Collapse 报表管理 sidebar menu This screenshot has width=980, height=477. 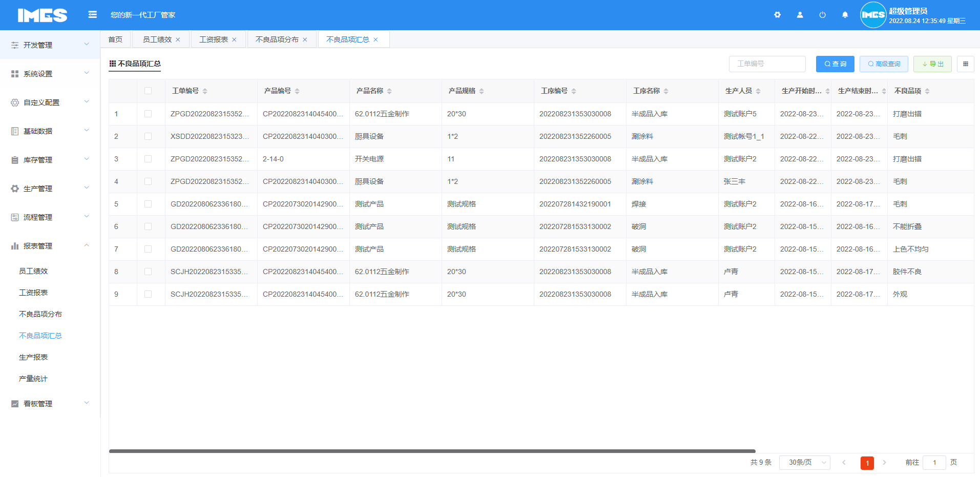pyautogui.click(x=50, y=246)
